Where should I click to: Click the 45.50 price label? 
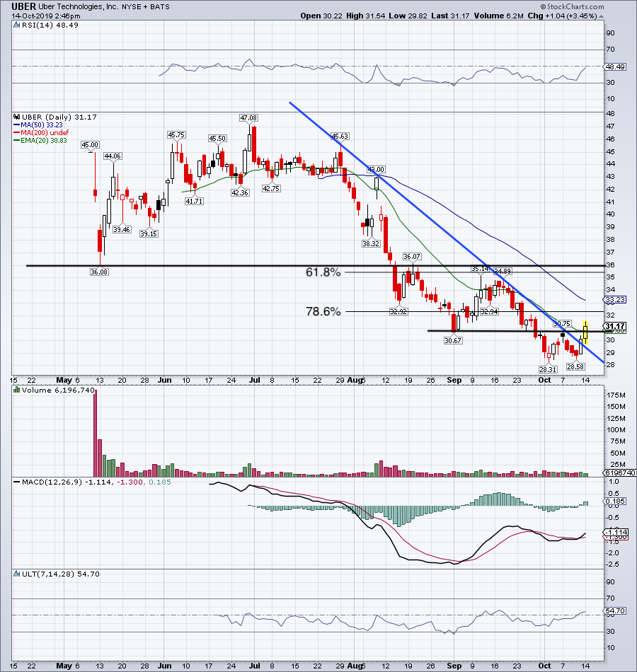pos(217,139)
